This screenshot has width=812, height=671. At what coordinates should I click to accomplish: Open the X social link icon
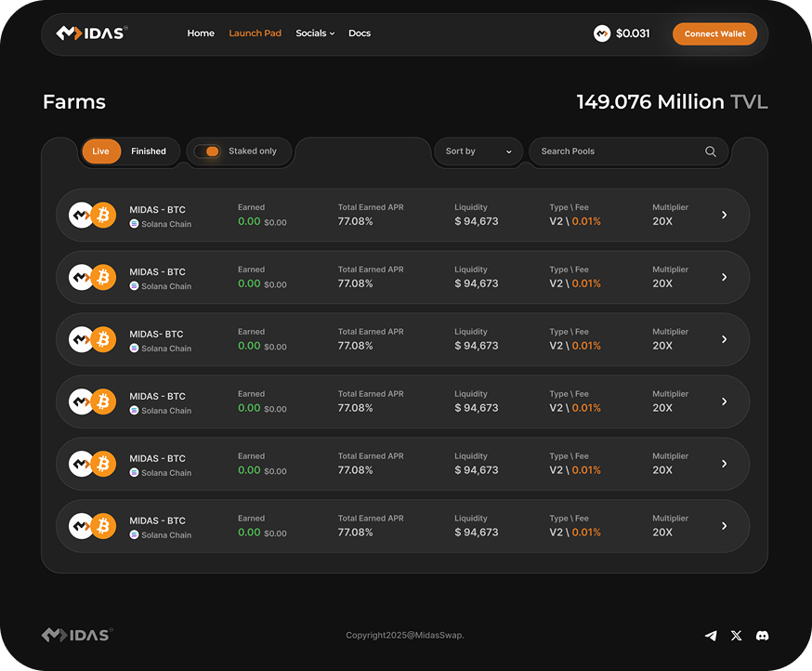(737, 636)
